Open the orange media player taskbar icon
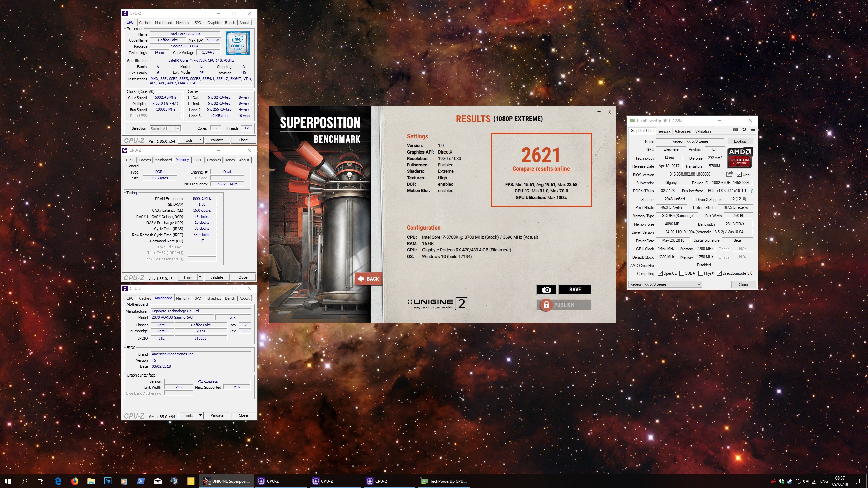The image size is (868, 488). coord(124,481)
